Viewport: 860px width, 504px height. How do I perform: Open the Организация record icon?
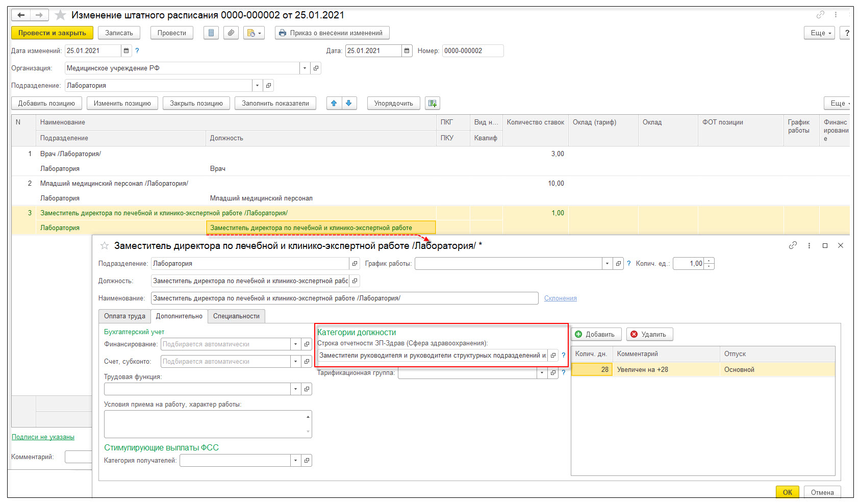316,68
